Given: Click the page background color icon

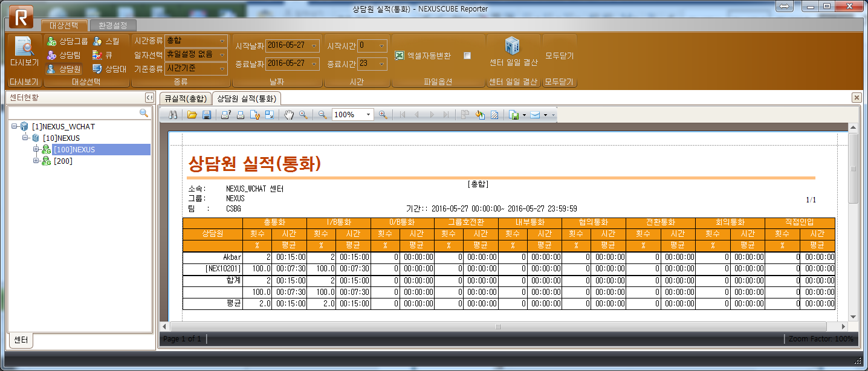Looking at the screenshot, I should [x=480, y=115].
